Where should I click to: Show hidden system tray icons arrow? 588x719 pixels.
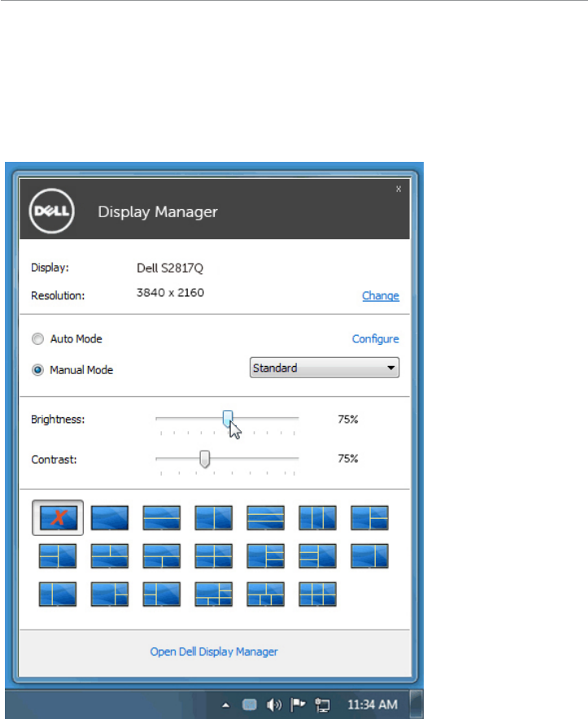tap(225, 705)
